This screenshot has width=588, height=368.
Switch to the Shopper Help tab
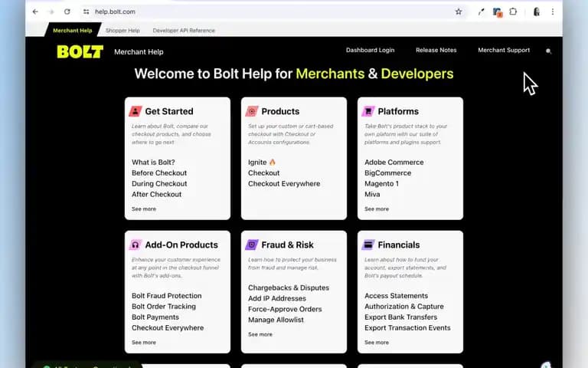tap(122, 31)
